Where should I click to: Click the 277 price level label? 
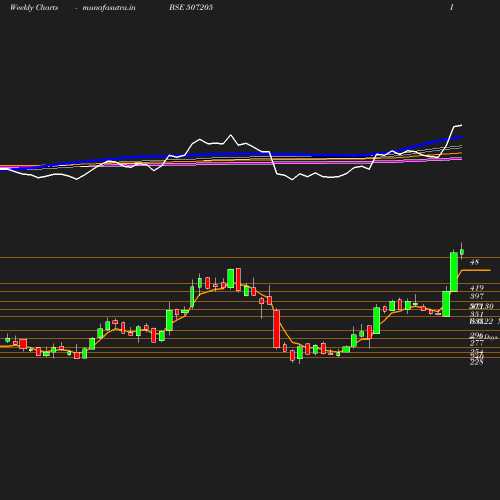[x=477, y=343]
